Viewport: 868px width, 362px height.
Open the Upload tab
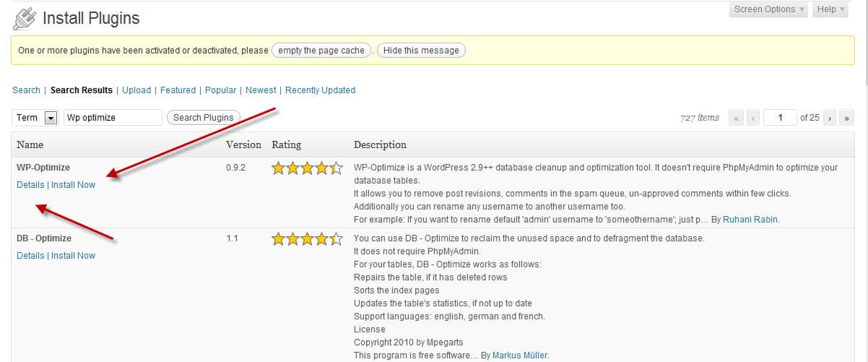point(136,90)
